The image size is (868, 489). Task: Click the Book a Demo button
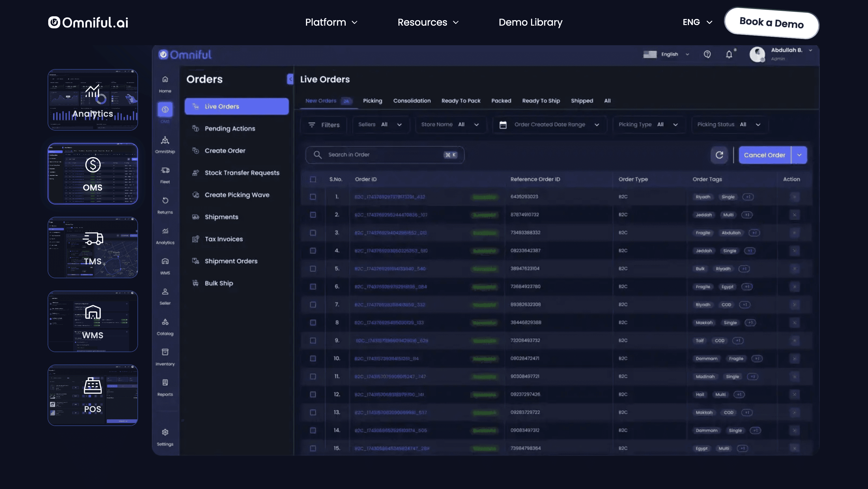tap(771, 23)
